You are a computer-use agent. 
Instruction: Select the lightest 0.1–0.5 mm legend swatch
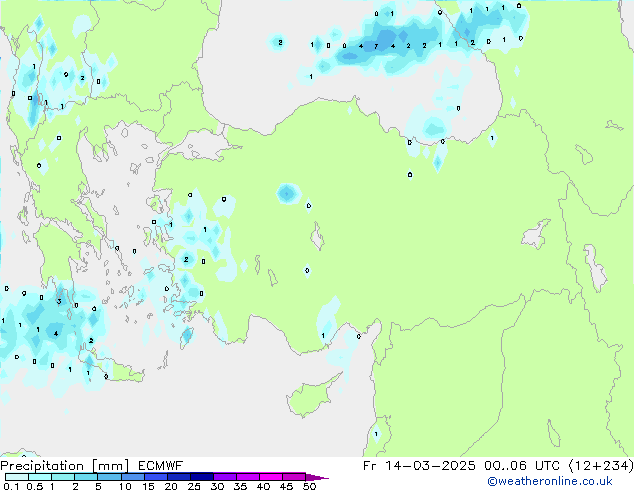pyautogui.click(x=17, y=477)
